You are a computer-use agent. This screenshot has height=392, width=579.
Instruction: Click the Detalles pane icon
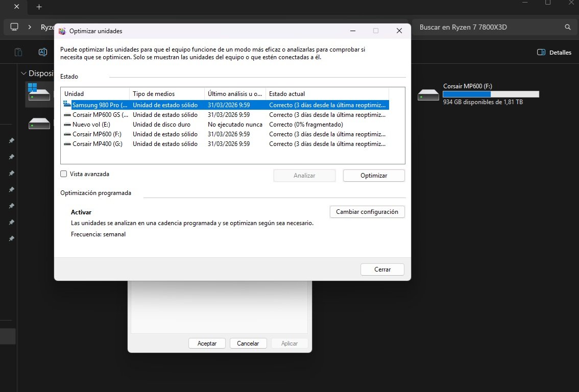(540, 52)
